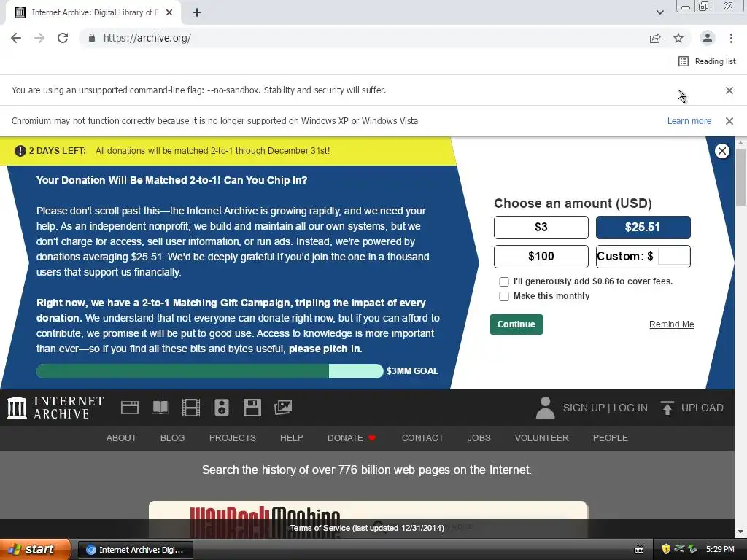Open the ABOUT menu item

point(121,438)
